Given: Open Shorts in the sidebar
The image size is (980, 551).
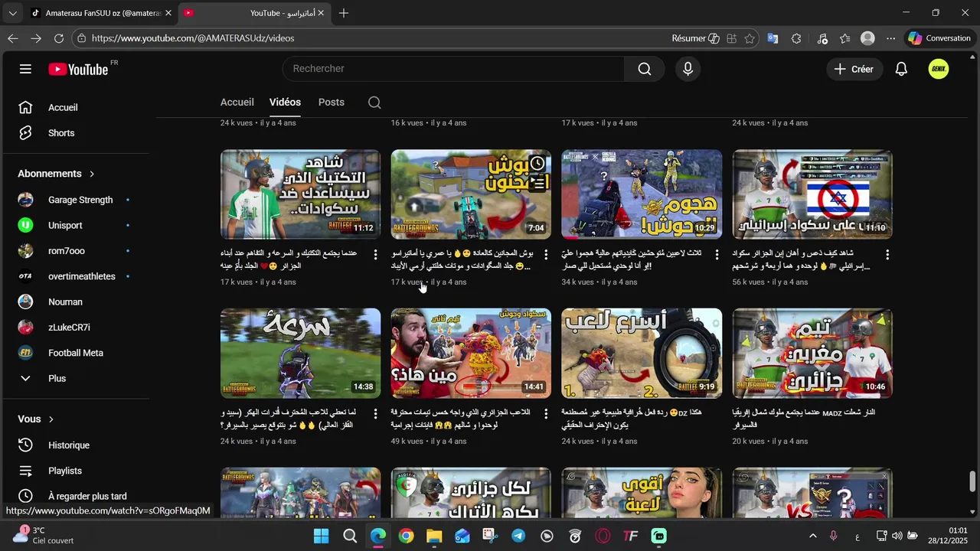Looking at the screenshot, I should [x=75, y=133].
